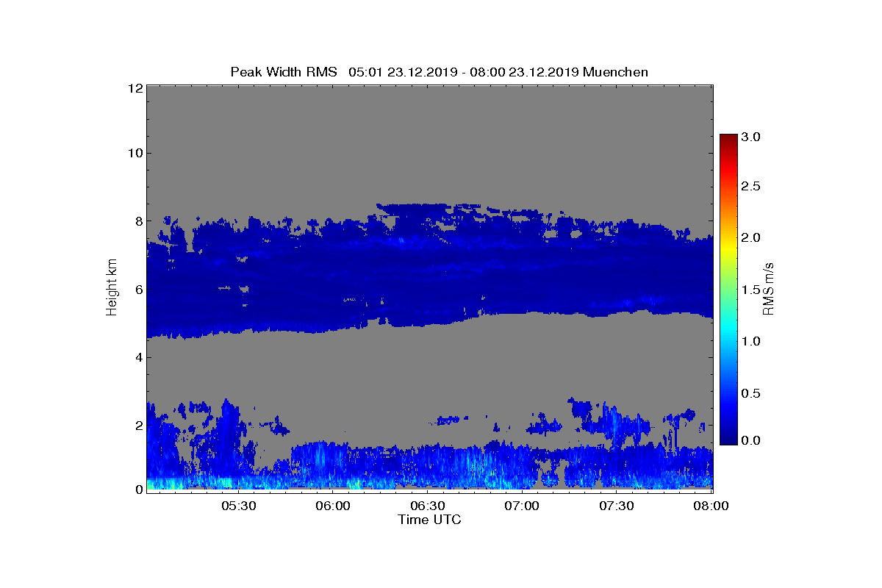Image resolution: width=882 pixels, height=588 pixels.
Task: Click the 'RMS m/s' colorbar label
Action: click(x=769, y=288)
